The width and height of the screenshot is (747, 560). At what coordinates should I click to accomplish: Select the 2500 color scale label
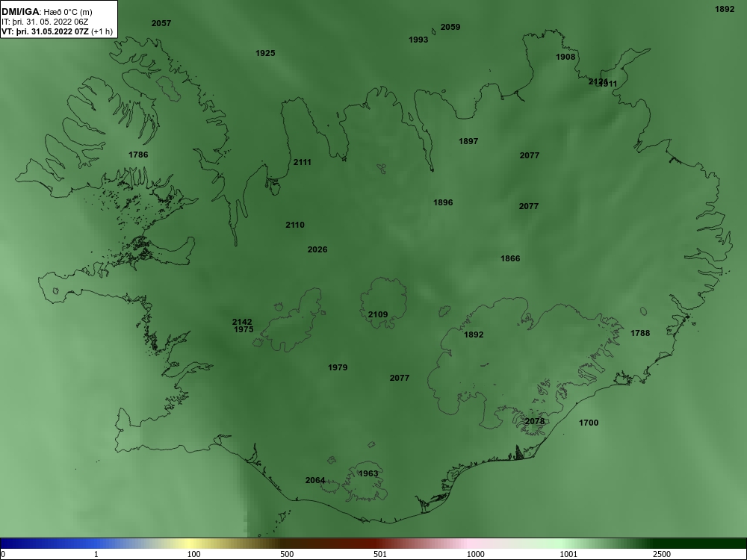pyautogui.click(x=662, y=554)
